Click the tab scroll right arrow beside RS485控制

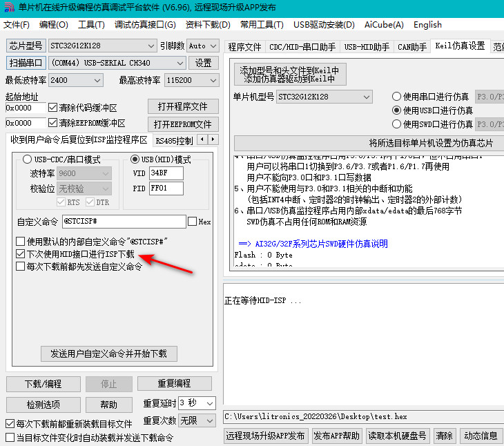(x=213, y=140)
